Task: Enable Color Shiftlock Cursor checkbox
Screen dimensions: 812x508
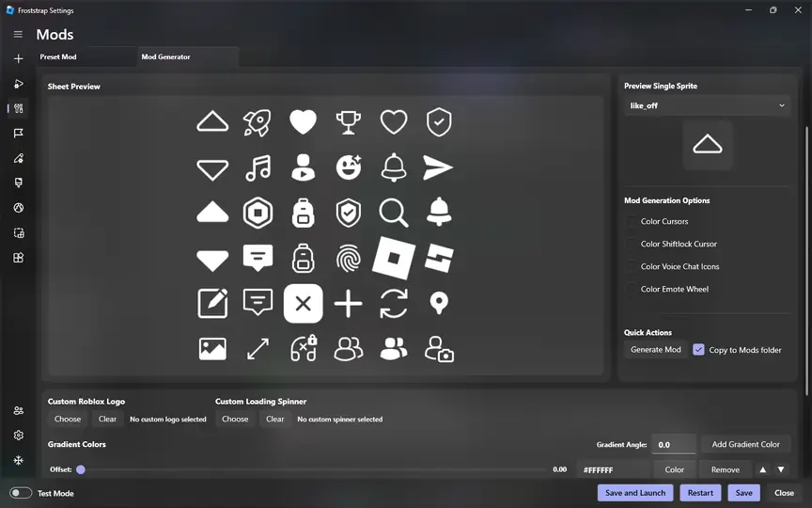Action: 631,245
